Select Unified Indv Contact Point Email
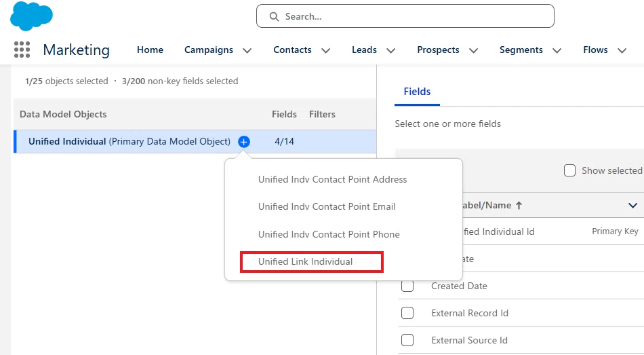 point(327,206)
